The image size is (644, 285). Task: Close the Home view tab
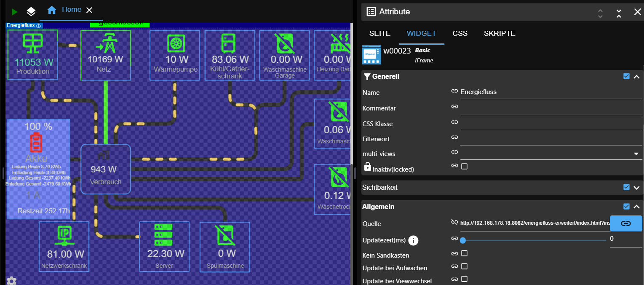point(89,10)
